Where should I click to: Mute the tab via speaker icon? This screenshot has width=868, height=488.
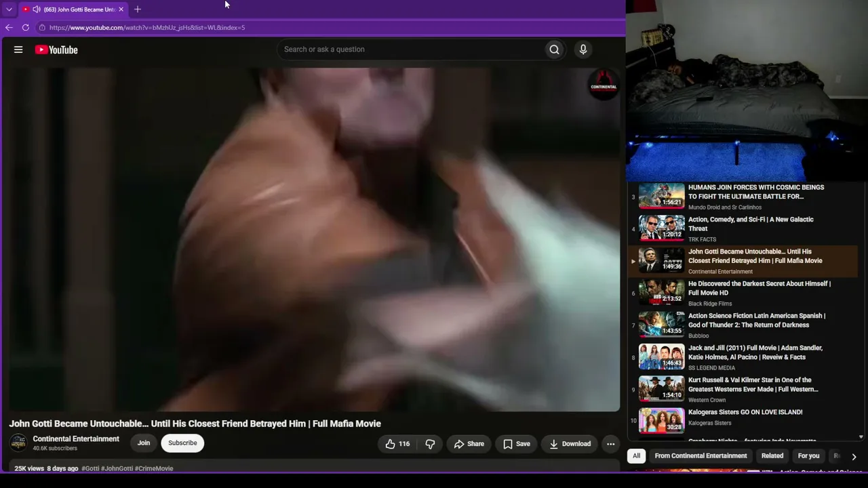pyautogui.click(x=37, y=9)
